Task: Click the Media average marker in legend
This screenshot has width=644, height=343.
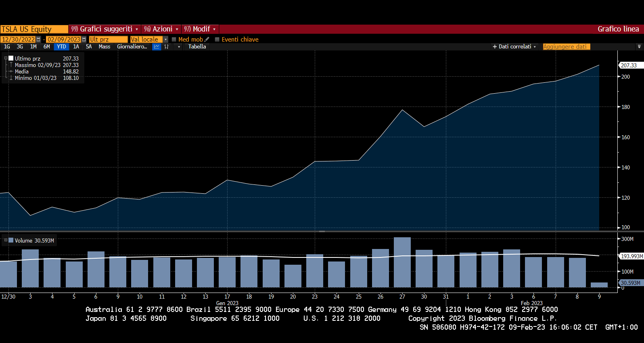Action: click(11, 71)
